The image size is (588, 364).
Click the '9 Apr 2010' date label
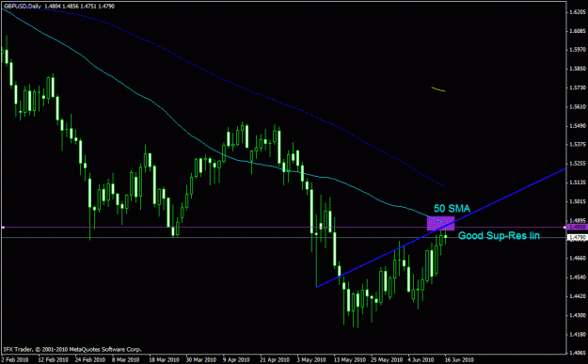(x=236, y=360)
